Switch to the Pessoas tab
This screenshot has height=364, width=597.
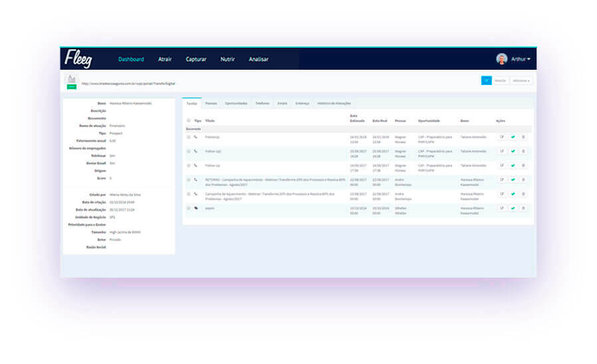(x=211, y=104)
